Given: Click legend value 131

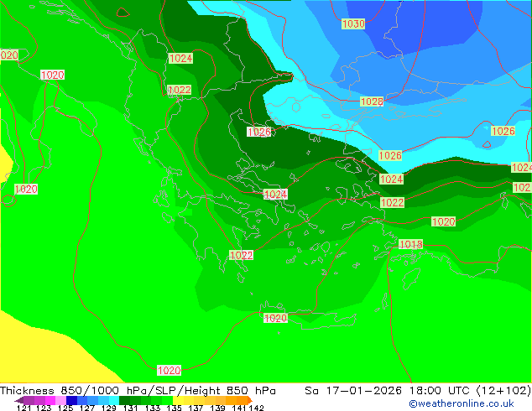Looking at the screenshot, I should pyautogui.click(x=129, y=408).
